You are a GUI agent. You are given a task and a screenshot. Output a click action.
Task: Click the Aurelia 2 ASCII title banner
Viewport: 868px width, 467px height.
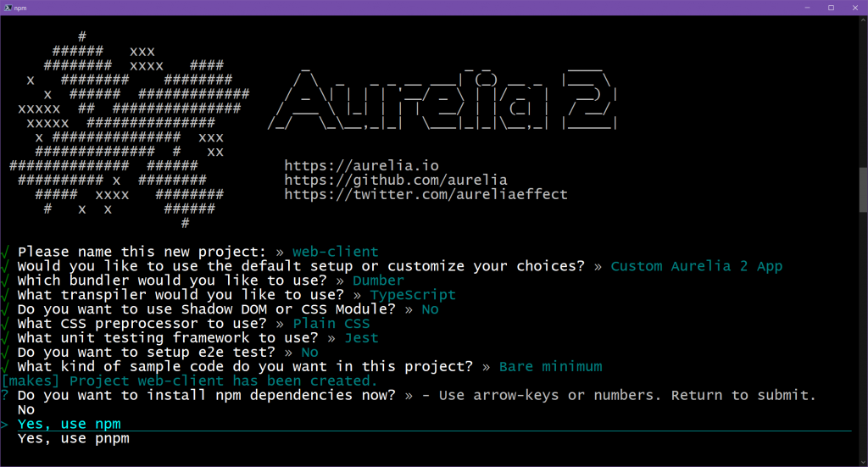click(442, 100)
